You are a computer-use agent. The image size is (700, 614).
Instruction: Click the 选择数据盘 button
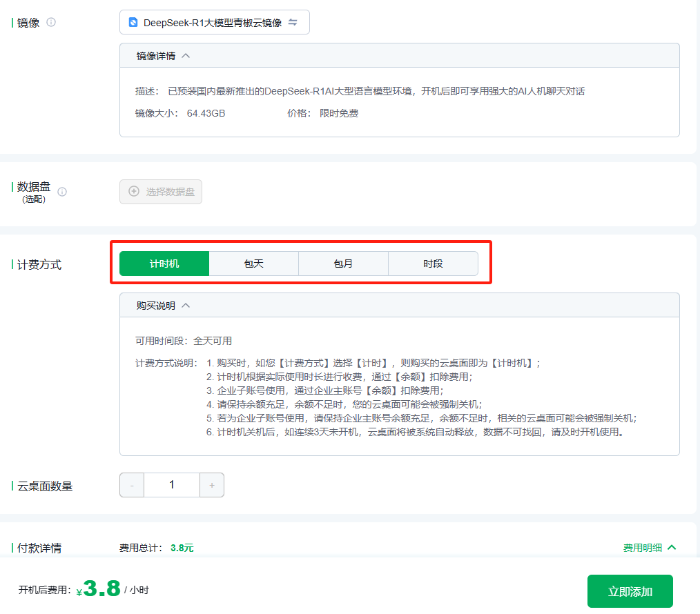click(x=161, y=192)
